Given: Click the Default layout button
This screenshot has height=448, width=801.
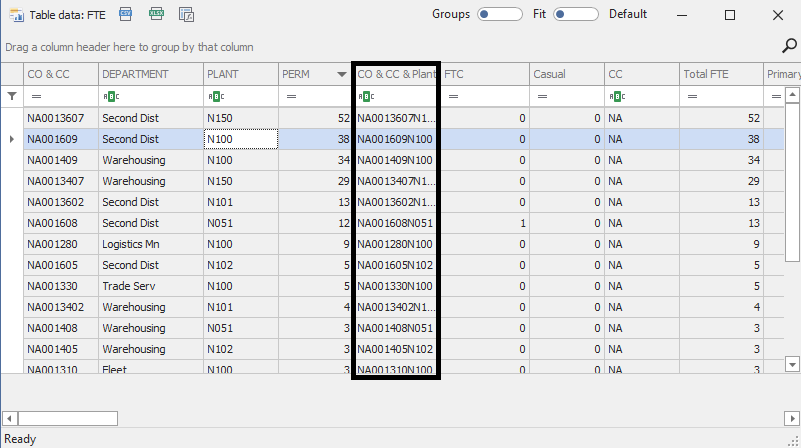Looking at the screenshot, I should pyautogui.click(x=628, y=15).
